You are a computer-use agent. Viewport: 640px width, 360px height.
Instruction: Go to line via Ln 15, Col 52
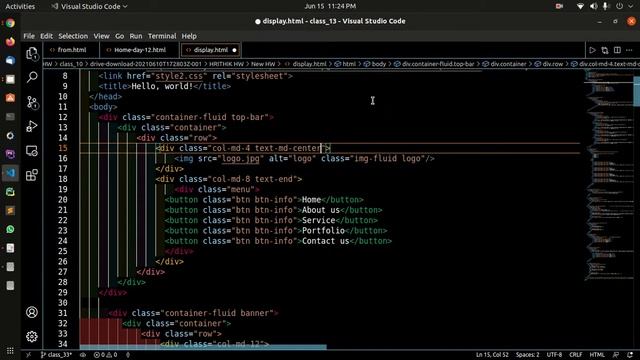[492, 355]
